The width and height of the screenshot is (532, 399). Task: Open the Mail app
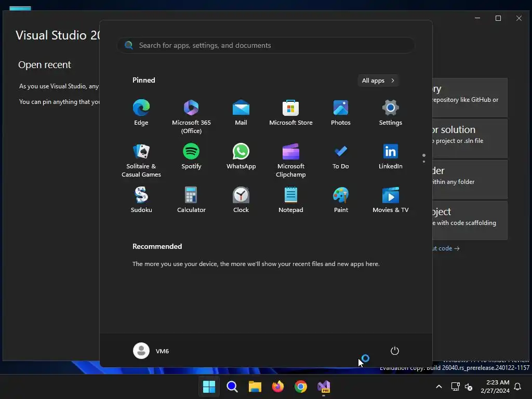click(x=241, y=113)
